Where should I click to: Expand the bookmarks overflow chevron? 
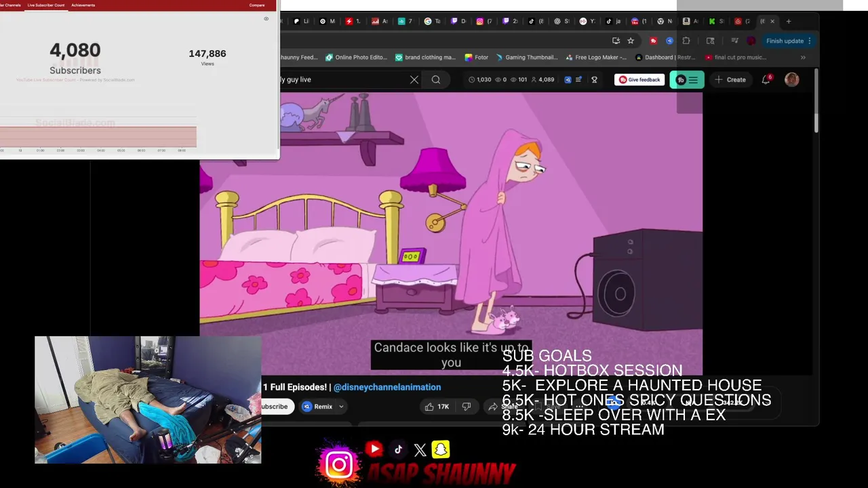pyautogui.click(x=803, y=58)
